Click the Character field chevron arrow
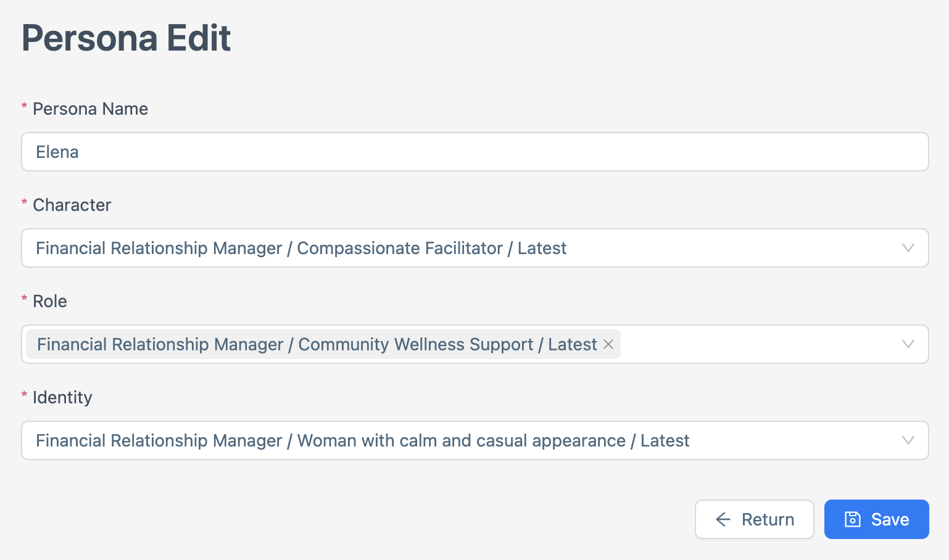 (908, 248)
